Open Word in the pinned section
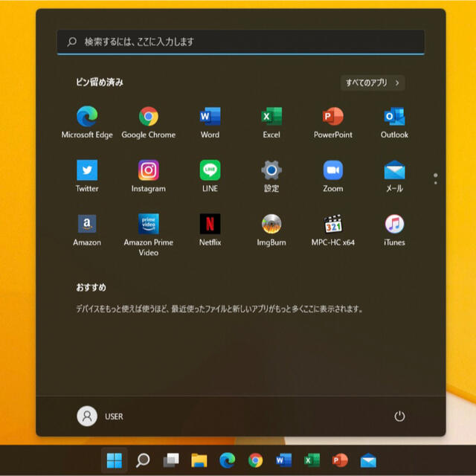This screenshot has width=476, height=476. pyautogui.click(x=210, y=122)
